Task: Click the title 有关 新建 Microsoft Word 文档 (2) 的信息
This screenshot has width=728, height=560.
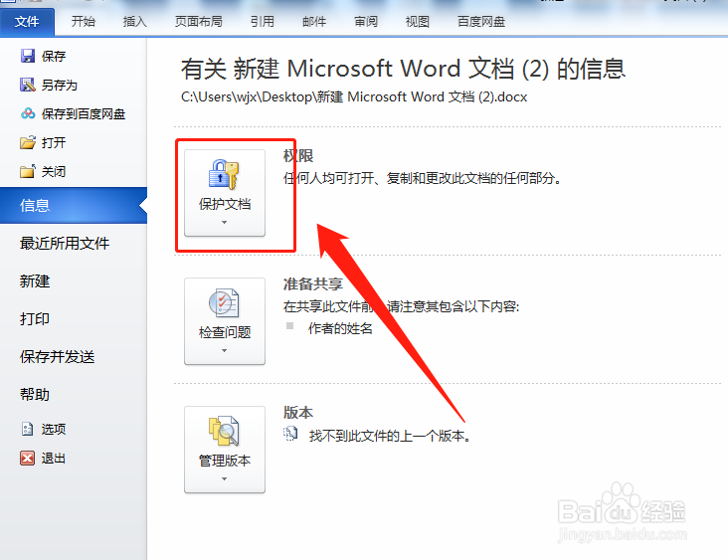Action: click(x=403, y=69)
